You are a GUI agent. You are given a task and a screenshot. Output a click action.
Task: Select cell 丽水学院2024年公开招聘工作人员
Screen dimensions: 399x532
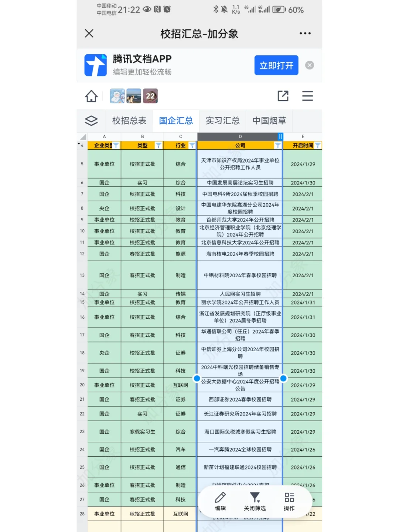pos(240,302)
